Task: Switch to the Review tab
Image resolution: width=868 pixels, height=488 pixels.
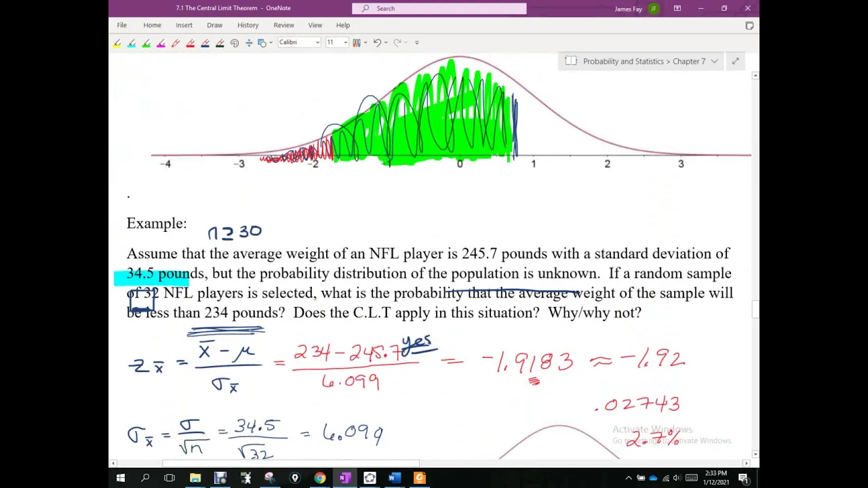Action: [x=283, y=25]
